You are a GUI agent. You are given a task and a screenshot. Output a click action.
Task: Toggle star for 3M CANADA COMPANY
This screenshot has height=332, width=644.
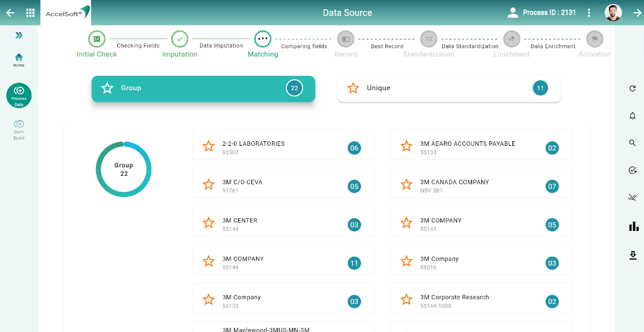[x=407, y=185]
